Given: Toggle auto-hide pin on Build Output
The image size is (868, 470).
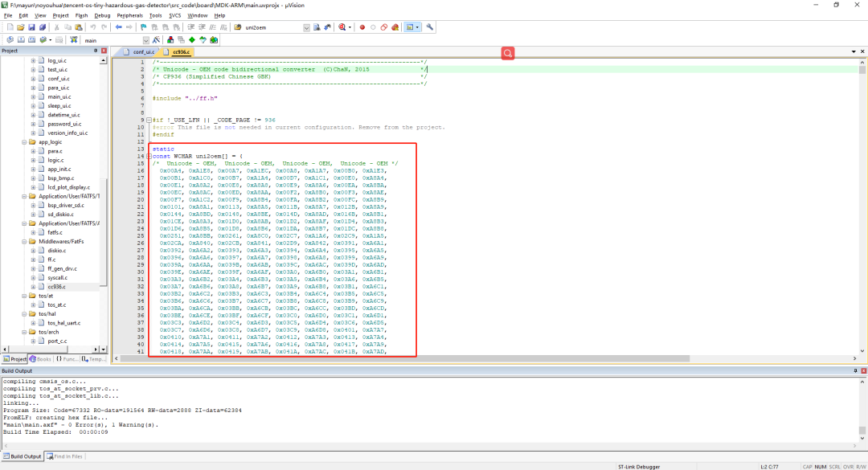Looking at the screenshot, I should click(x=855, y=371).
